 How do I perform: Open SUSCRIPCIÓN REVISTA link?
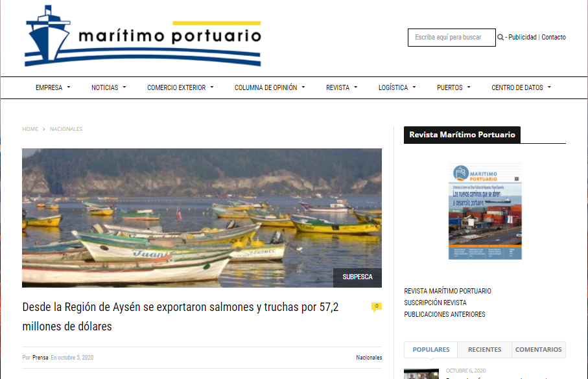[x=435, y=303]
